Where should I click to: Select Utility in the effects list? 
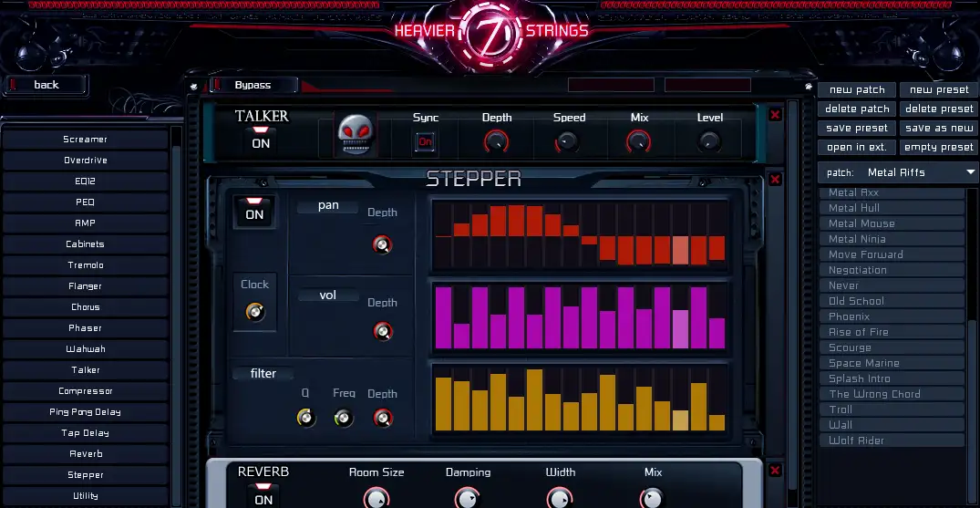[85, 495]
